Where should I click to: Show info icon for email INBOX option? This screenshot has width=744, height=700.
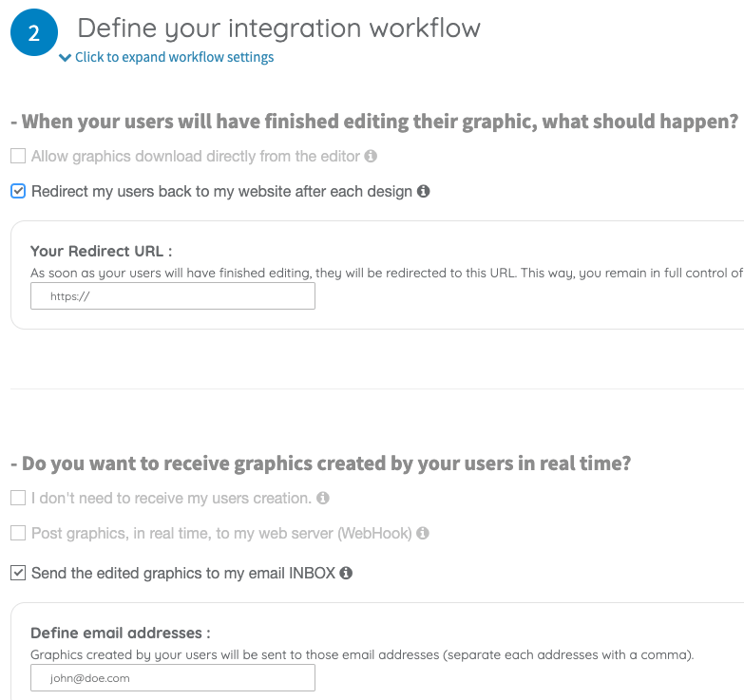(x=346, y=573)
